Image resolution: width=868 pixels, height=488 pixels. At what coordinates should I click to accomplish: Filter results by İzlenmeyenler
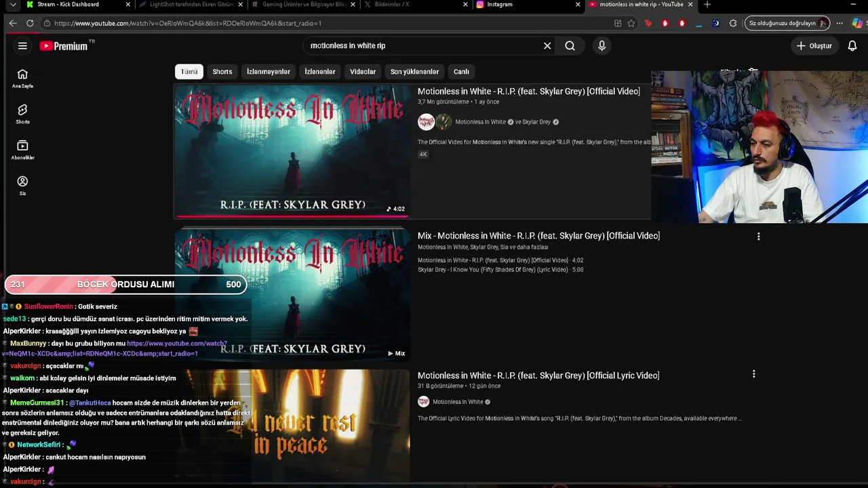pos(269,72)
